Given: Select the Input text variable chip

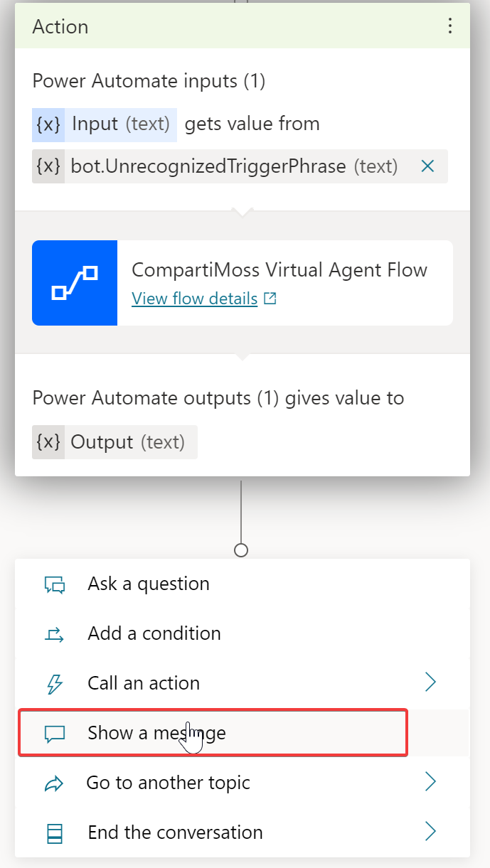Looking at the screenshot, I should 104,124.
